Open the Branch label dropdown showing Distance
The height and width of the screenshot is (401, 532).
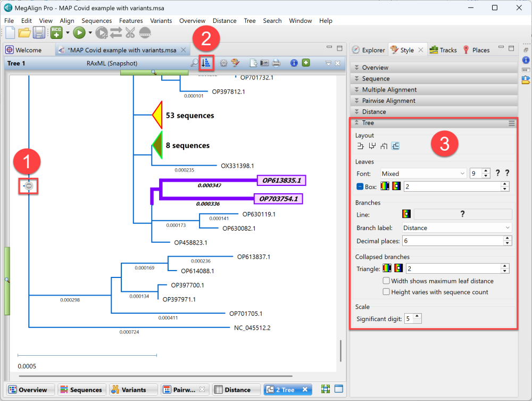point(456,228)
